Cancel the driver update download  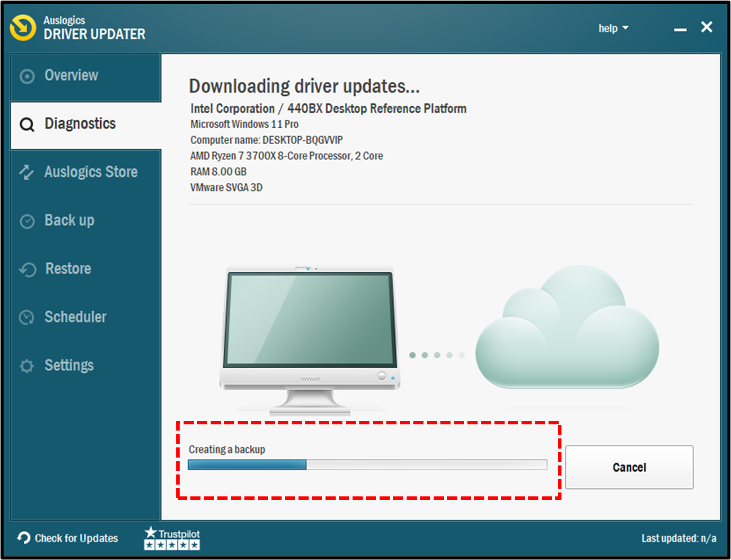pyautogui.click(x=629, y=467)
